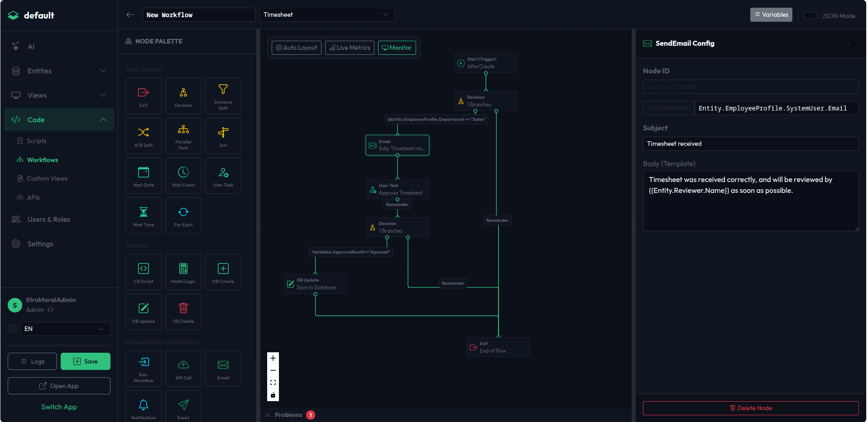Select the Save to Database node
The width and height of the screenshot is (868, 422).
(316, 284)
